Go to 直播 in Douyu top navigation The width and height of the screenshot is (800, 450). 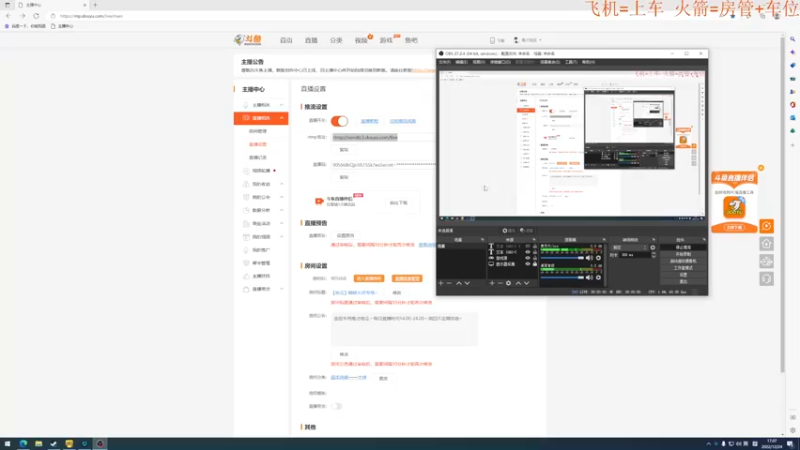(311, 40)
